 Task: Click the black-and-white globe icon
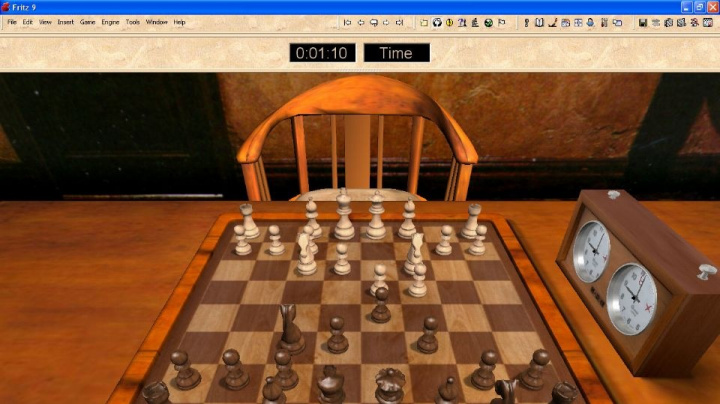pos(437,22)
